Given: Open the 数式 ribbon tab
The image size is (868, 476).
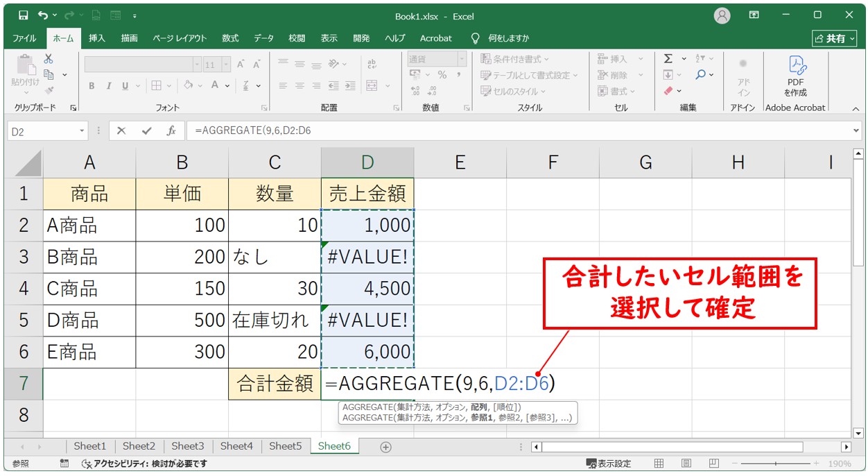Looking at the screenshot, I should (230, 38).
